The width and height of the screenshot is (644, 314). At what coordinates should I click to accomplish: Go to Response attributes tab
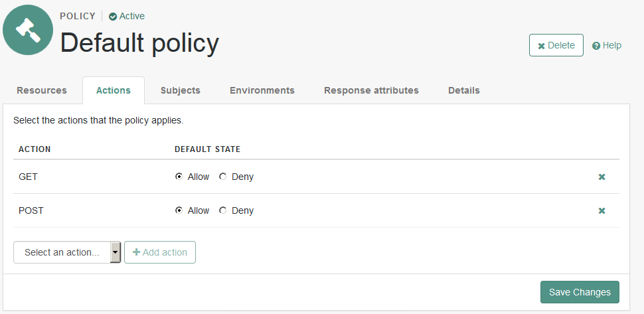pyautogui.click(x=371, y=90)
